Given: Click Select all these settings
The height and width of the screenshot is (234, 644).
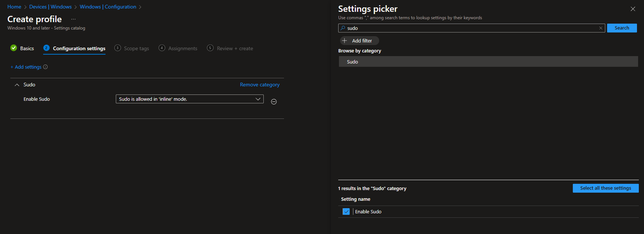Looking at the screenshot, I should (x=605, y=188).
